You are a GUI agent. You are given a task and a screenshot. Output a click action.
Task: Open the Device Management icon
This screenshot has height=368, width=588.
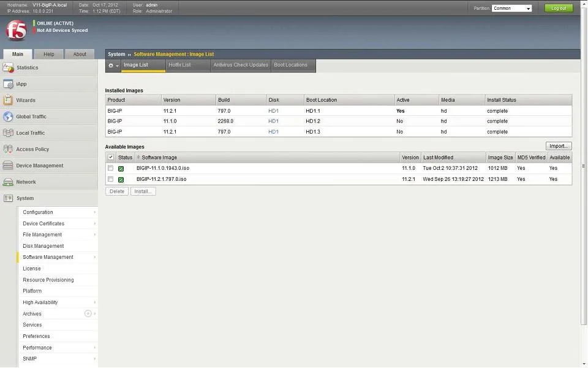(x=8, y=166)
